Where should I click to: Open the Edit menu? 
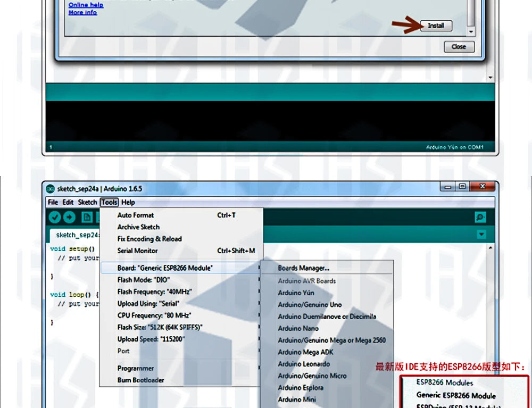coord(68,202)
